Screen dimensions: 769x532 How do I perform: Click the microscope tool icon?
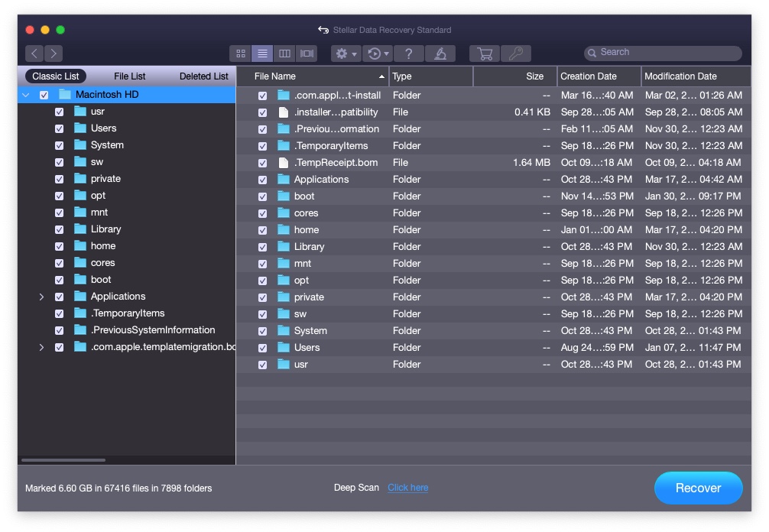[440, 54]
